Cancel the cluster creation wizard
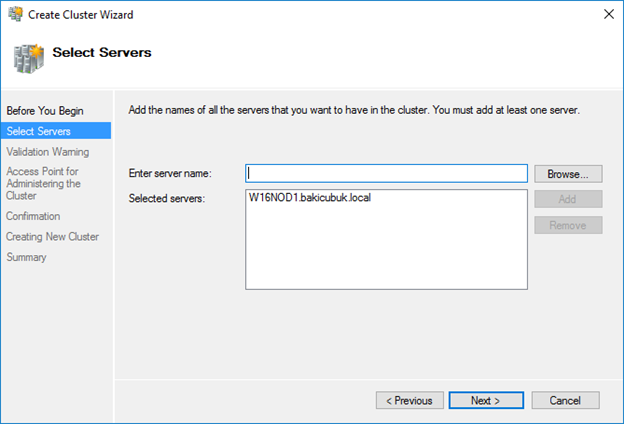The image size is (624, 424). click(565, 401)
